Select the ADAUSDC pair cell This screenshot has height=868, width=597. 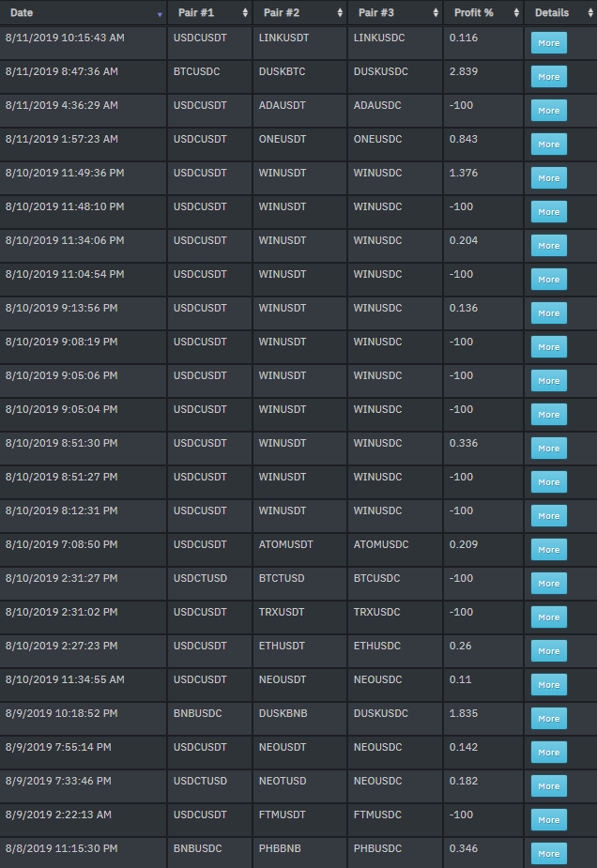(395, 111)
